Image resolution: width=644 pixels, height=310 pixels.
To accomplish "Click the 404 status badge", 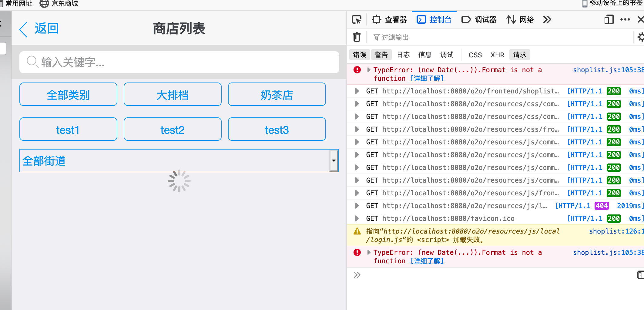I will click(x=602, y=206).
